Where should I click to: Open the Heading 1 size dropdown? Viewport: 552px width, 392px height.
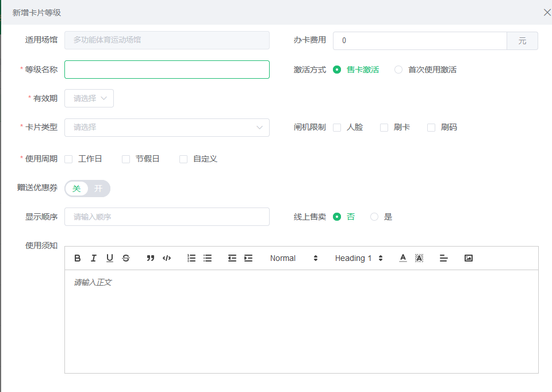(x=359, y=258)
